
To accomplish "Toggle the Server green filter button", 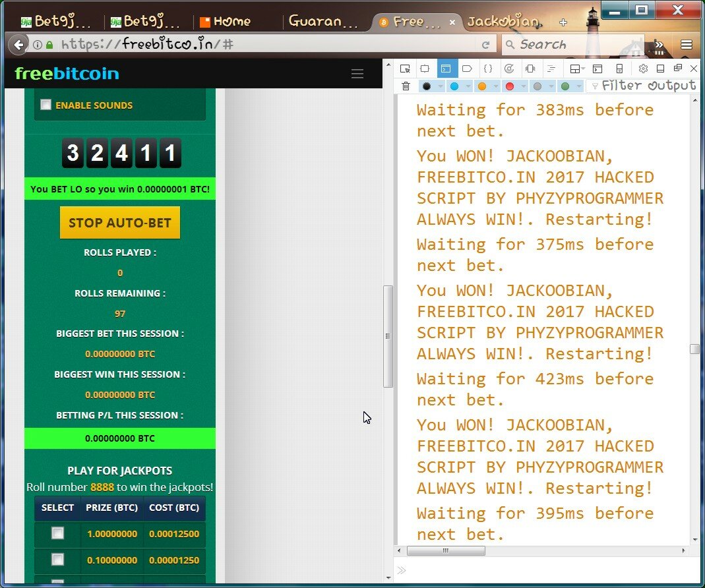I will coord(565,86).
